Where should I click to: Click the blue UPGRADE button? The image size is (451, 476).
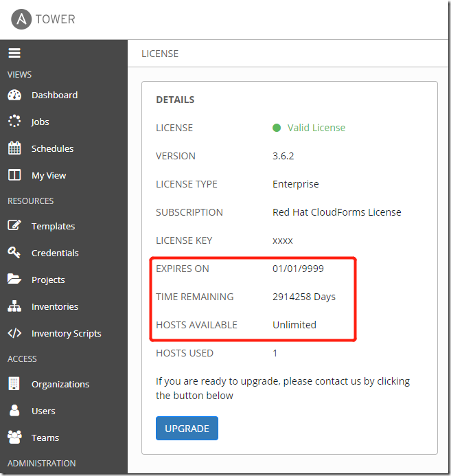pyautogui.click(x=187, y=428)
